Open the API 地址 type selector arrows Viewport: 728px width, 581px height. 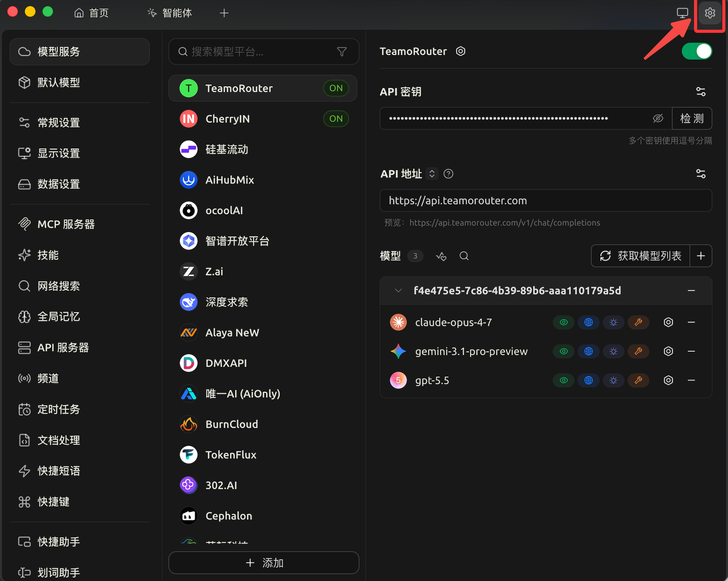point(432,174)
